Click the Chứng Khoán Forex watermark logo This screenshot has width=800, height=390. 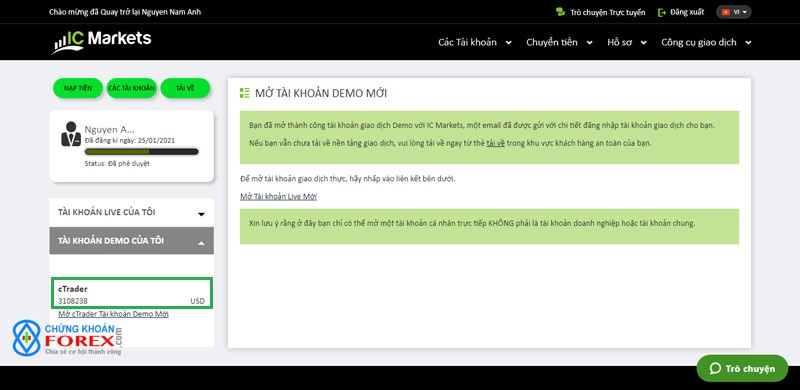tap(67, 337)
